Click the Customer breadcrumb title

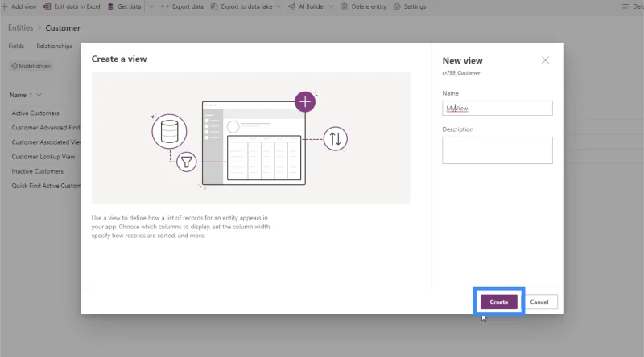click(x=63, y=28)
